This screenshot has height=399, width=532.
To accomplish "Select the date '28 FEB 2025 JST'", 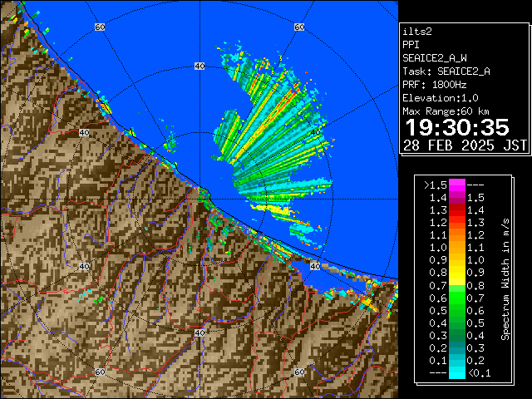I will pos(465,145).
